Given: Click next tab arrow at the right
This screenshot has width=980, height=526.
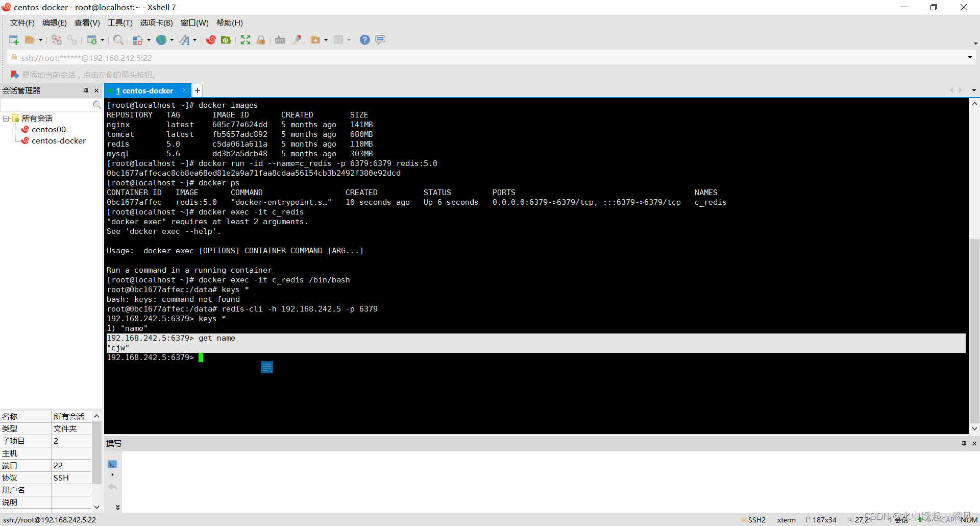Looking at the screenshot, I should click(961, 90).
